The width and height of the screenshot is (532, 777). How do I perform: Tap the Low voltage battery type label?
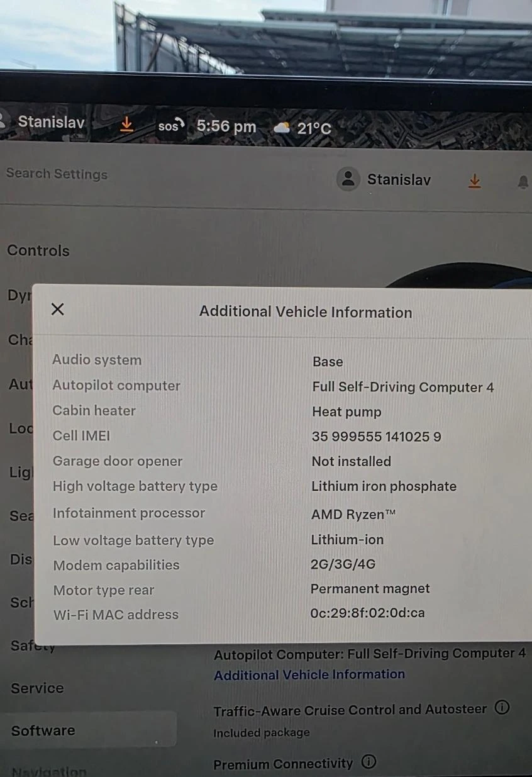(133, 540)
